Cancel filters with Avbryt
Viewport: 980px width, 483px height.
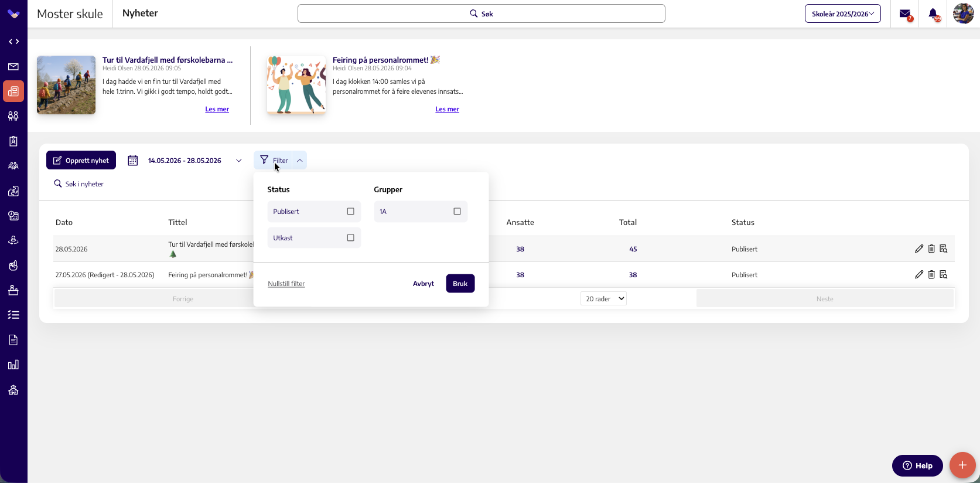tap(424, 284)
